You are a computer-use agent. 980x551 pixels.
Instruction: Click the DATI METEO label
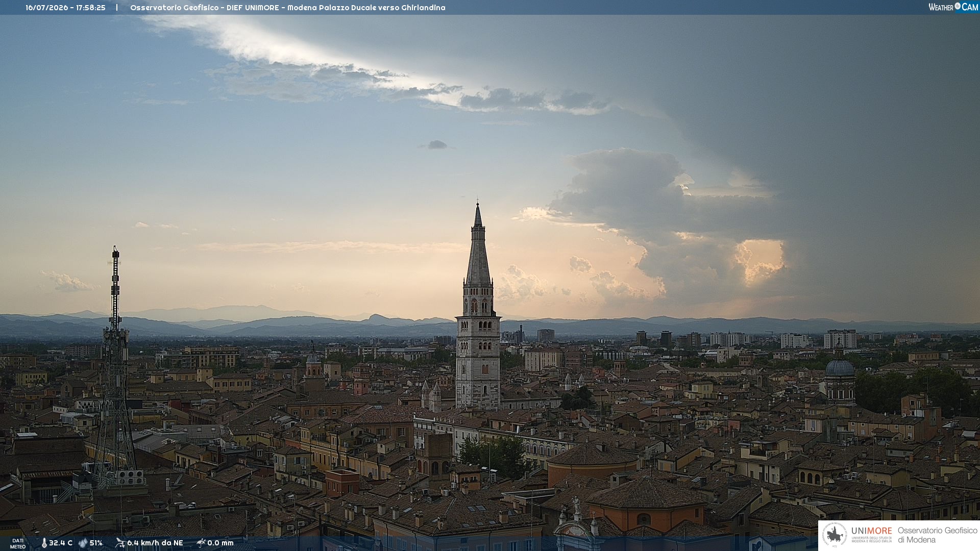pos(18,544)
